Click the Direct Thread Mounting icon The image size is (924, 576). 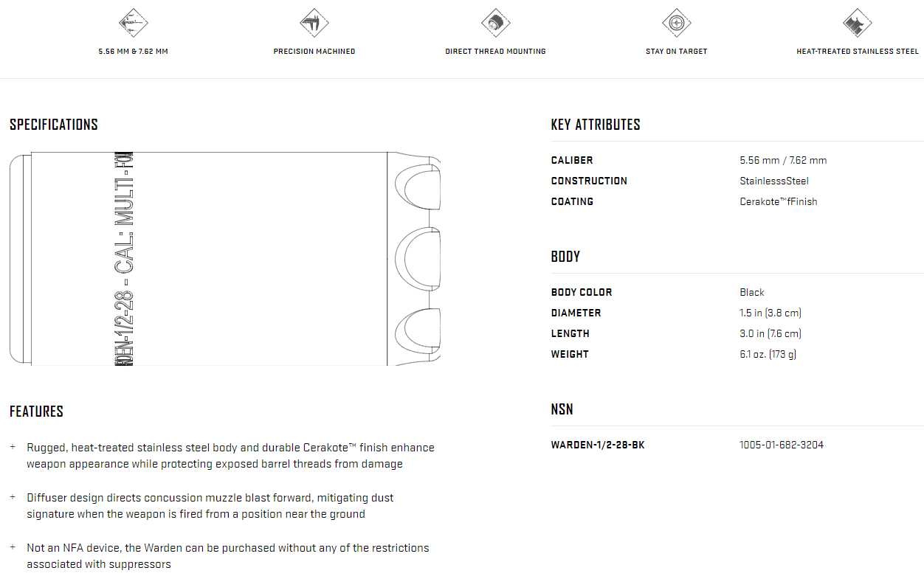coord(495,23)
